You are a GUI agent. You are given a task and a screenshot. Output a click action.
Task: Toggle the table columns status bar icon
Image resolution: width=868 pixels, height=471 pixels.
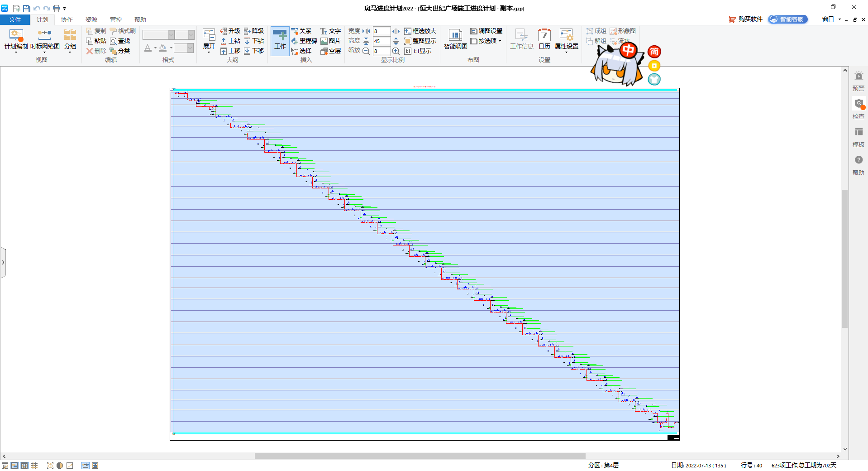coord(24,466)
